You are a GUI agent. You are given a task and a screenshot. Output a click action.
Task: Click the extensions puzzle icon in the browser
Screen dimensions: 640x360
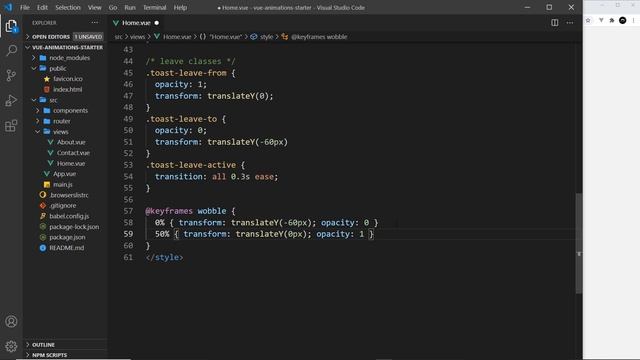coord(612,20)
